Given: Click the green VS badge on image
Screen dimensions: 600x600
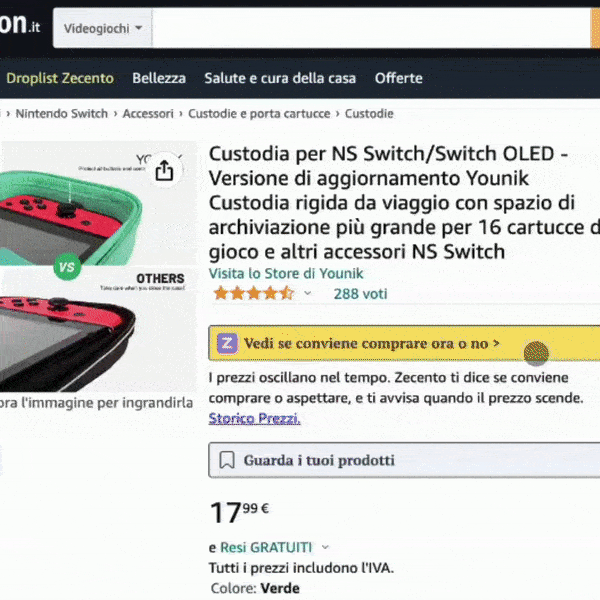Looking at the screenshot, I should coord(67,267).
